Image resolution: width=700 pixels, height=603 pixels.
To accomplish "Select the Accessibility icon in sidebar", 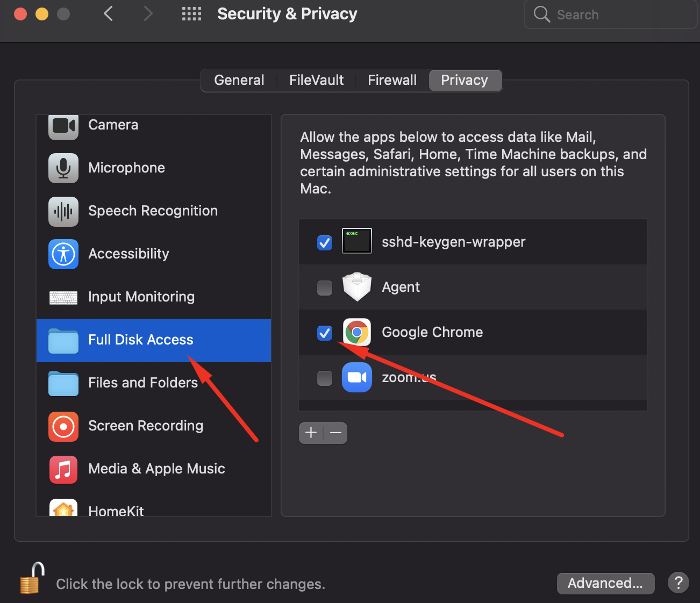I will pyautogui.click(x=63, y=254).
